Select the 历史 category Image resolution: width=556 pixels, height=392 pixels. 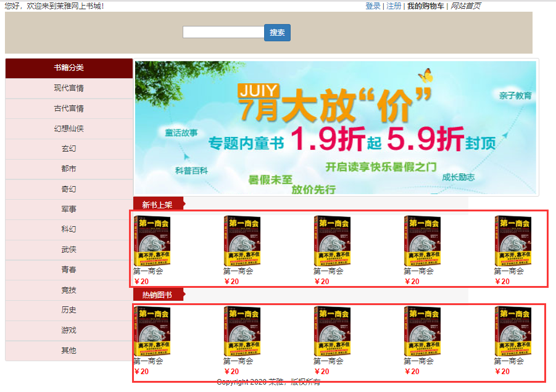[x=68, y=310]
